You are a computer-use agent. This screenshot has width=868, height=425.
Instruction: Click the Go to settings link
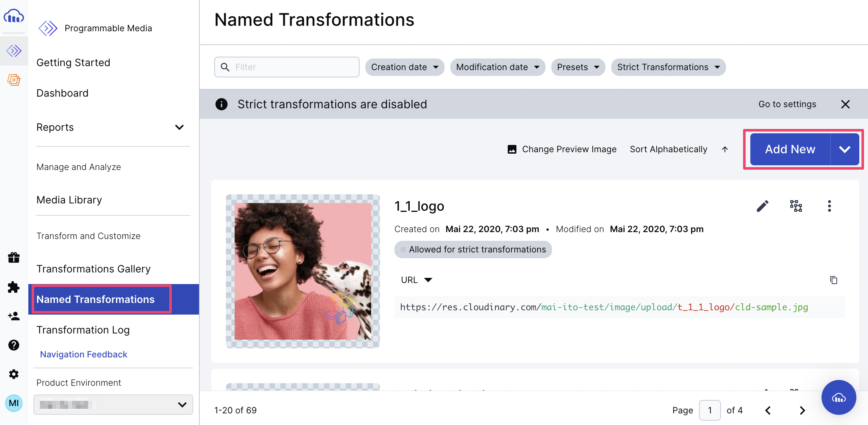[x=787, y=104]
